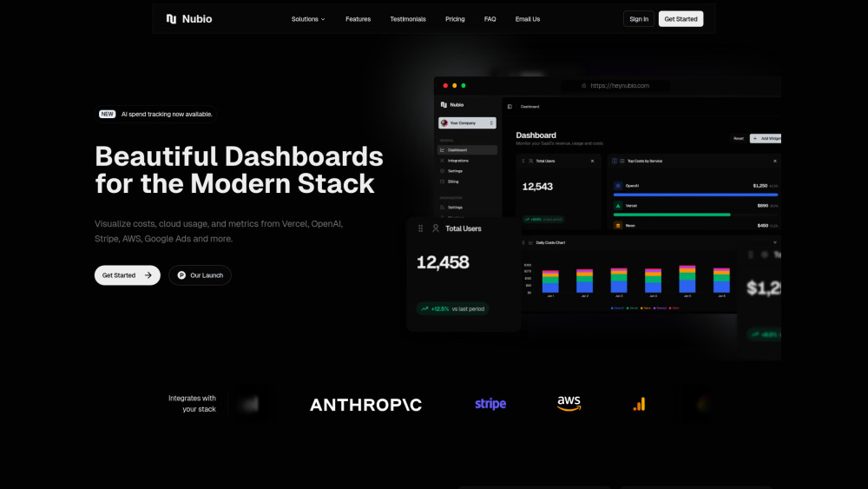Close the Top Costs by Service widget
The width and height of the screenshot is (868, 489).
775,161
